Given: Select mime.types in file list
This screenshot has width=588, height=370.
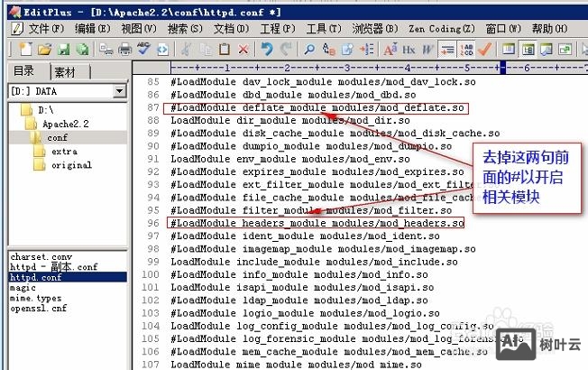Looking at the screenshot, I should (36, 298).
